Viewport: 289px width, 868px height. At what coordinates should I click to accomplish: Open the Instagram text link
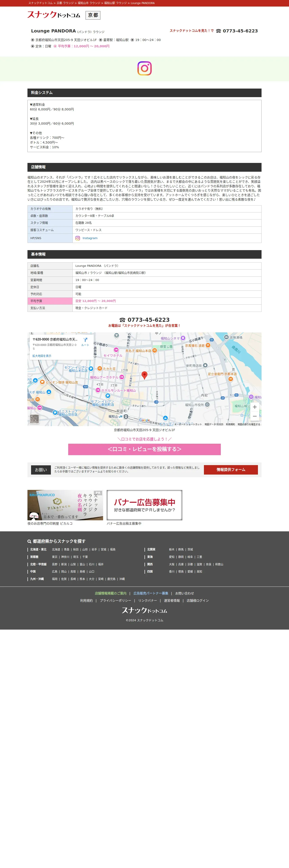[x=90, y=238]
